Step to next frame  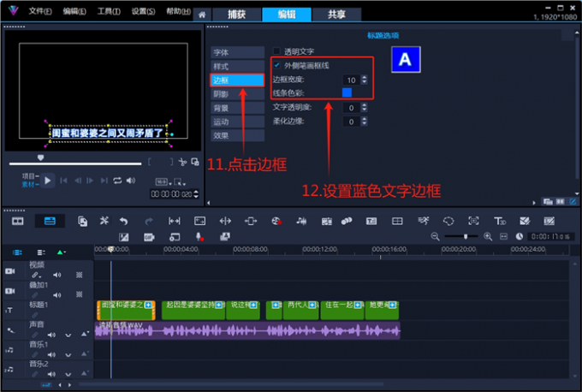click(90, 181)
